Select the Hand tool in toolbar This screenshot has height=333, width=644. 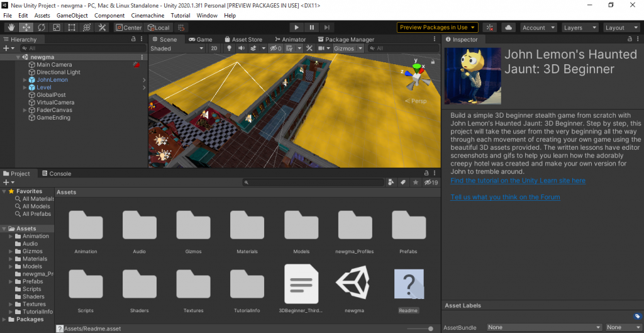11,28
